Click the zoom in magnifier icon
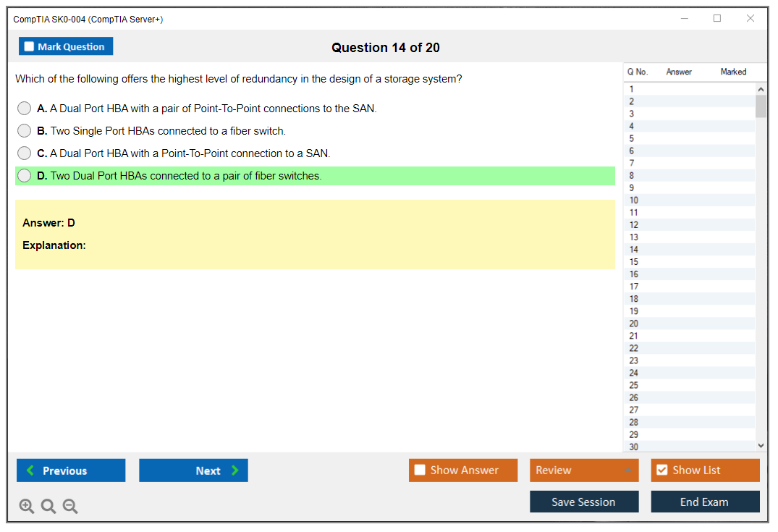Image resolution: width=778 pixels, height=532 pixels. tap(27, 507)
